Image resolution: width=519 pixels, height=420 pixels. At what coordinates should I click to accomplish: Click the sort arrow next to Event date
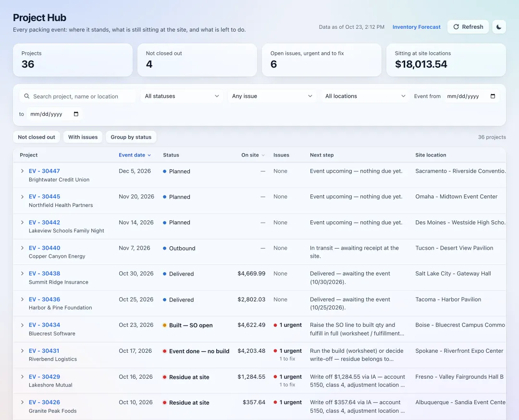(149, 155)
